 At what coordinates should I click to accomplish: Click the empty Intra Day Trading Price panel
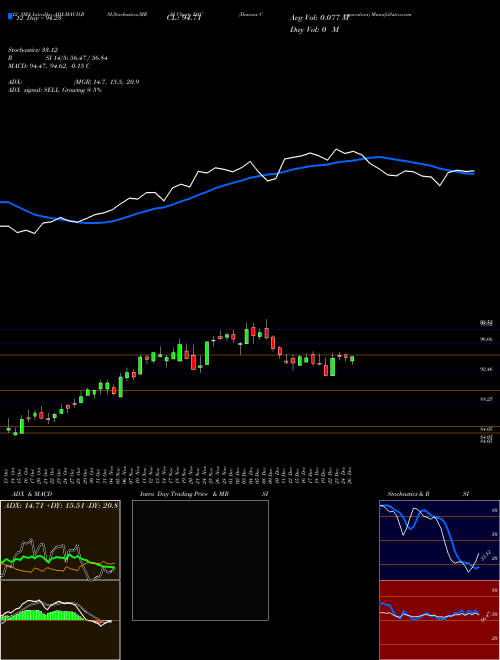[x=200, y=560]
